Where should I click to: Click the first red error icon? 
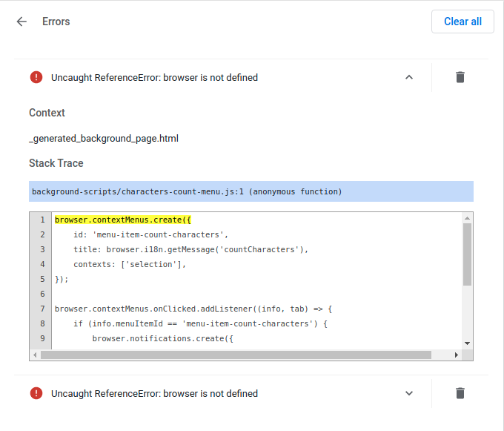click(x=36, y=77)
